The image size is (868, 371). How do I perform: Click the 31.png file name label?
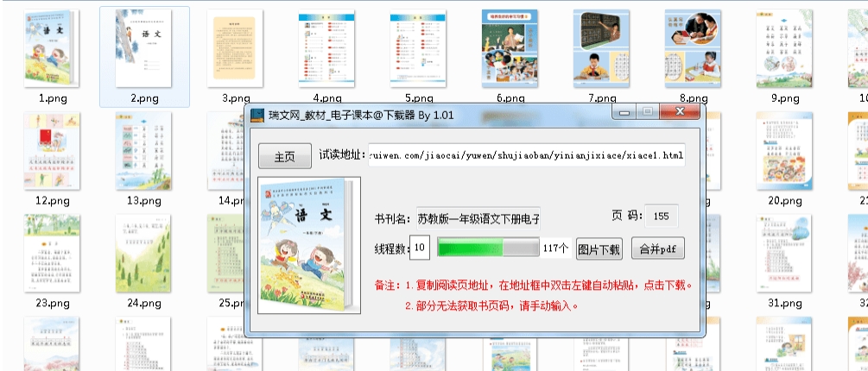coord(784,303)
